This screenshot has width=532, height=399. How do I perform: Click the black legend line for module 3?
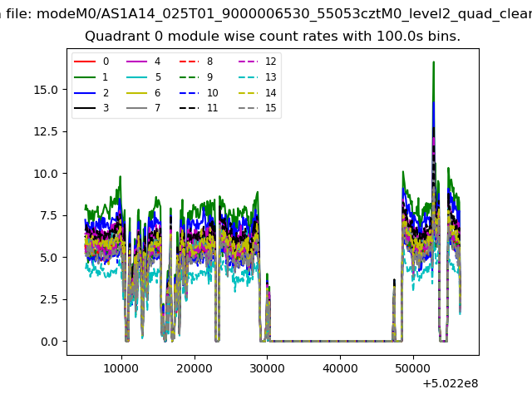pos(85,109)
